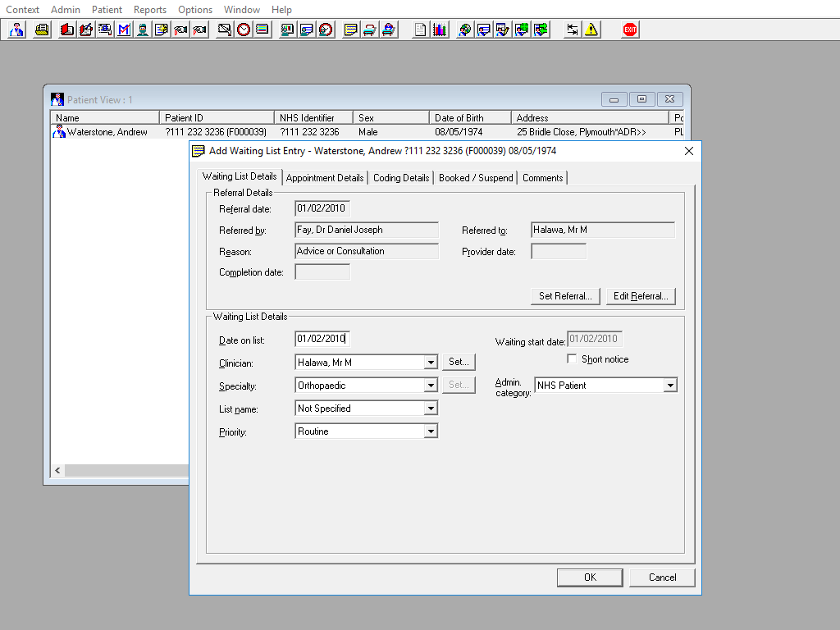Screen dimensions: 840x630
Task: Click the patient in bed toolbar icon
Action: (388, 30)
